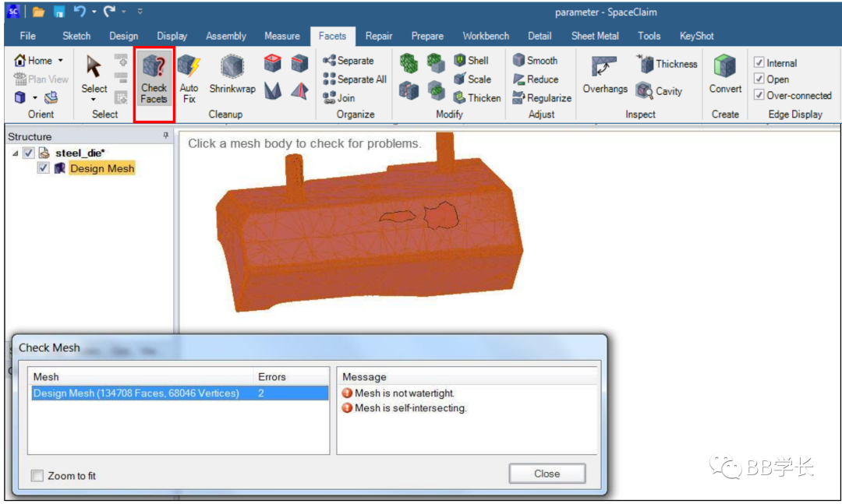Image resolution: width=842 pixels, height=504 pixels.
Task: Switch to the Sketch tab
Action: [76, 36]
